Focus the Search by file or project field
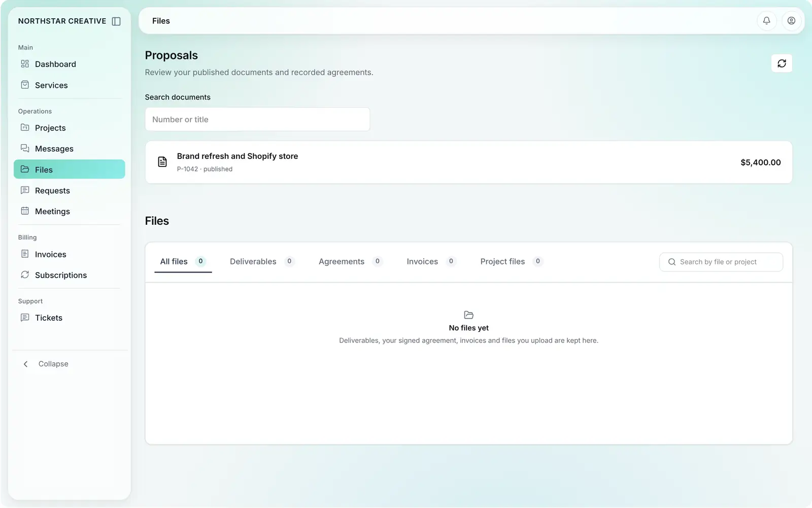 pos(721,262)
